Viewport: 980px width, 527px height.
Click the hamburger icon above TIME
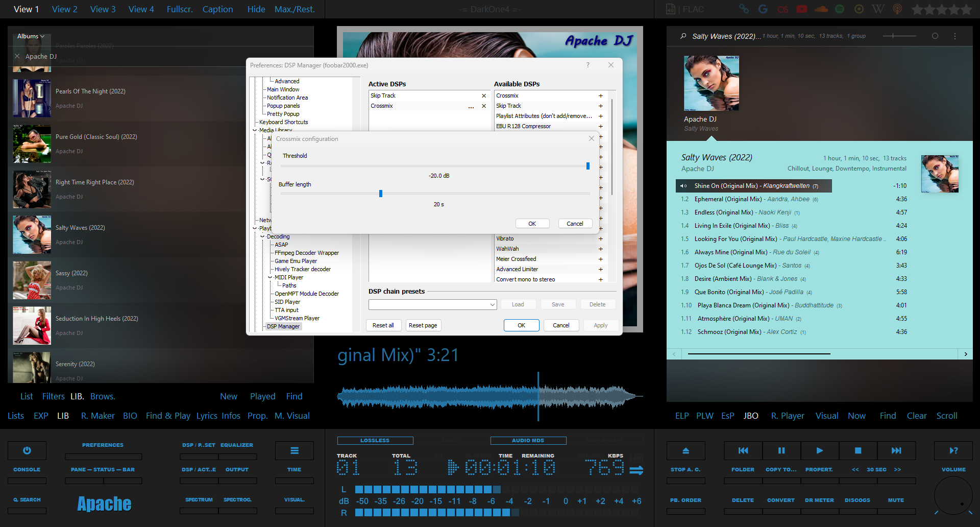[295, 450]
